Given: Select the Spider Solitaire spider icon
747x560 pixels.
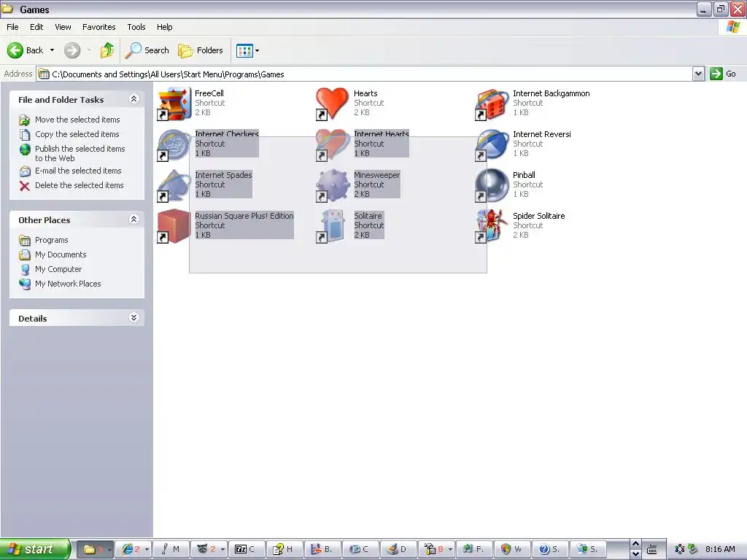Looking at the screenshot, I should pos(492,226).
